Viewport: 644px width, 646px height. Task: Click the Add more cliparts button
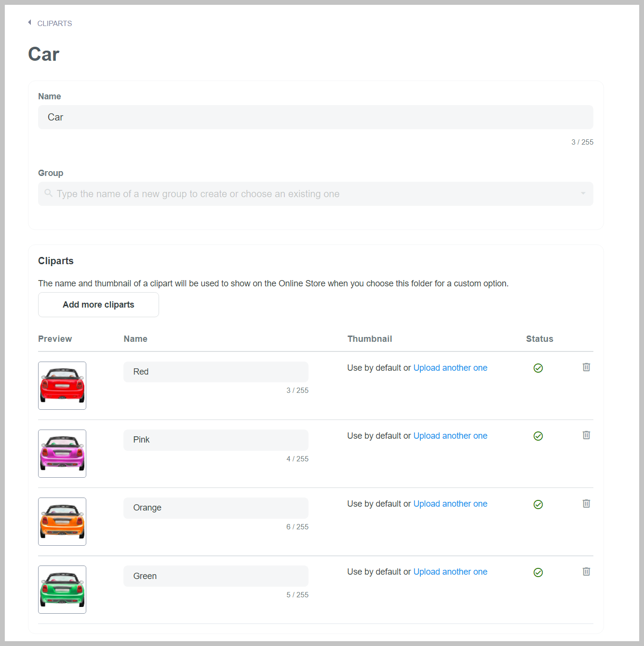point(98,305)
